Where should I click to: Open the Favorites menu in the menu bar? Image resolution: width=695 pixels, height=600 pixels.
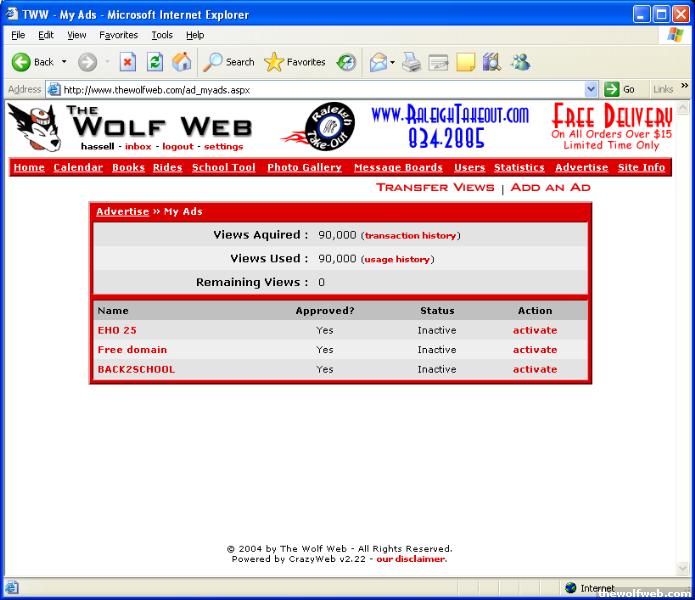pyautogui.click(x=118, y=35)
